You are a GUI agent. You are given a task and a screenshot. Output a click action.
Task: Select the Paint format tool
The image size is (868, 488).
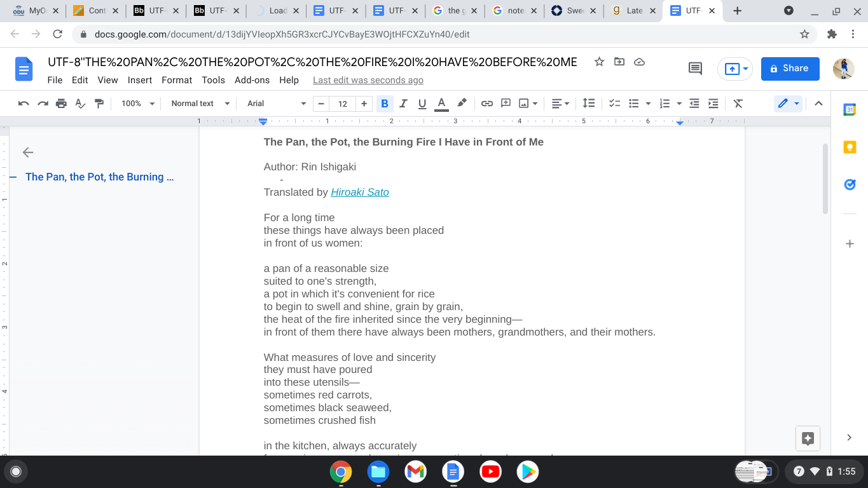click(x=99, y=104)
